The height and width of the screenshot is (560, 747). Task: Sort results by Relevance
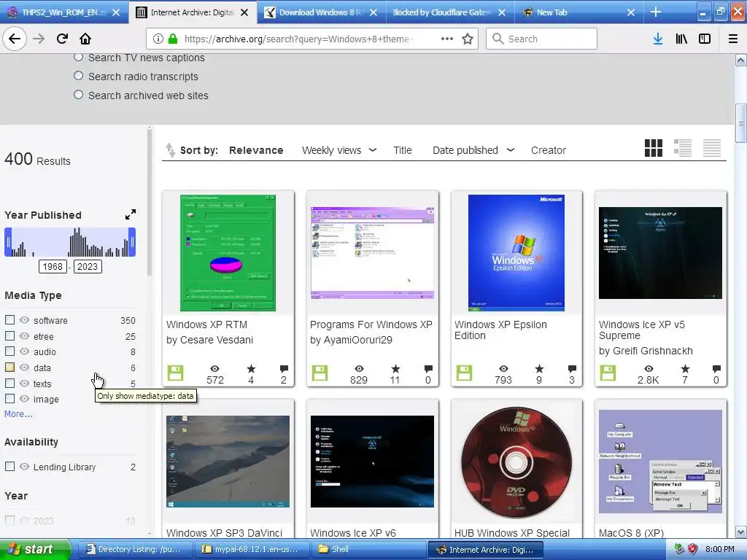pos(256,150)
